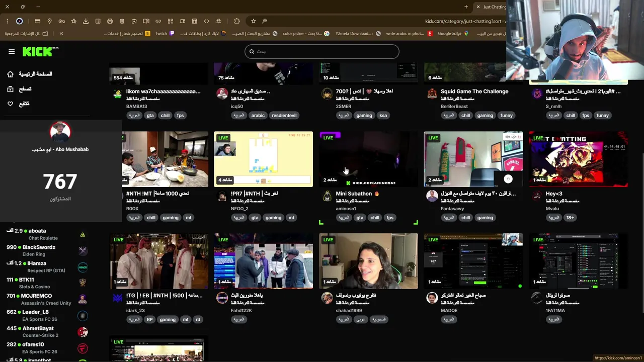Open MADQE channel name link
644x362 pixels.
coord(449,310)
